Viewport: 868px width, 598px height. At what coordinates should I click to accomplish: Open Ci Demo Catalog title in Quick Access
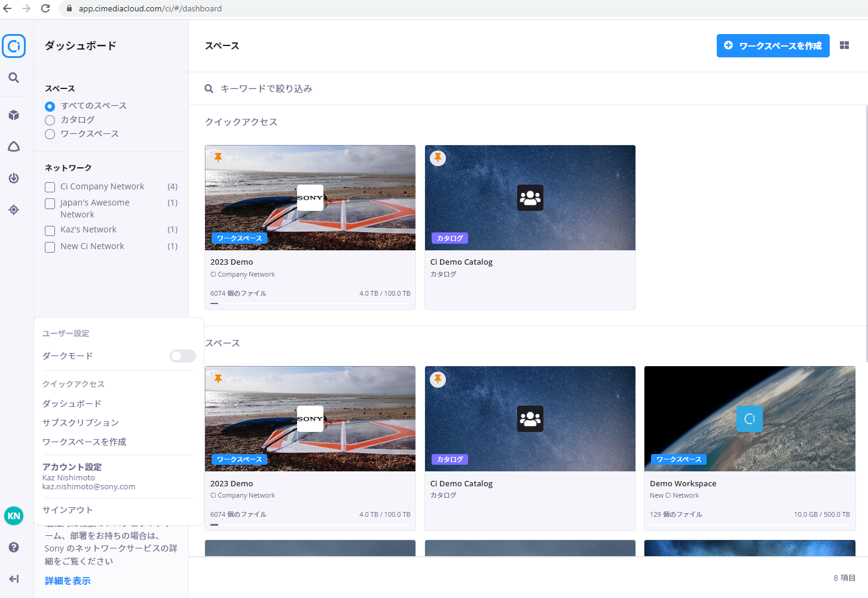[461, 262]
